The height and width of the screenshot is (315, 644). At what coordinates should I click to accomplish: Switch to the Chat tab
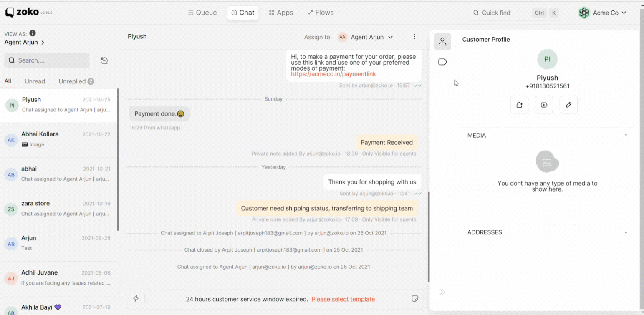click(242, 13)
